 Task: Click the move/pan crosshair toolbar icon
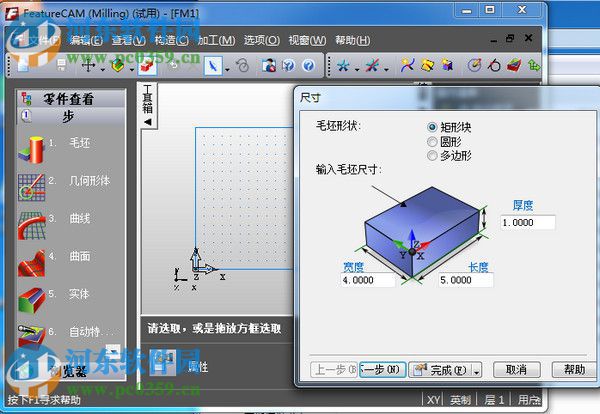[88, 66]
